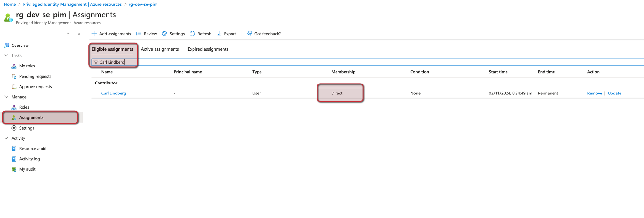This screenshot has width=644, height=218.
Task: Collapse the Activity section
Action: coord(6,138)
